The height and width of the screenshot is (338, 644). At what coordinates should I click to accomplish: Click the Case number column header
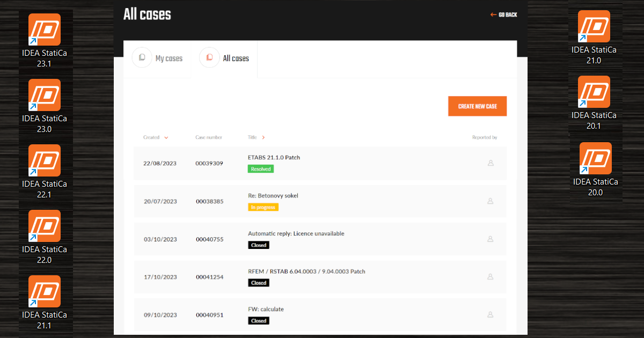point(209,137)
